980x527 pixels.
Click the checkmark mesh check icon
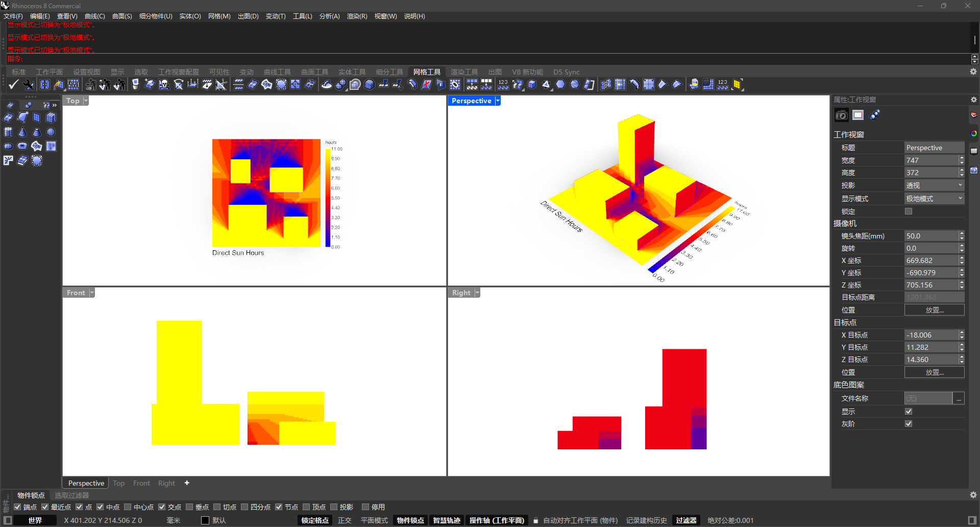[x=14, y=85]
